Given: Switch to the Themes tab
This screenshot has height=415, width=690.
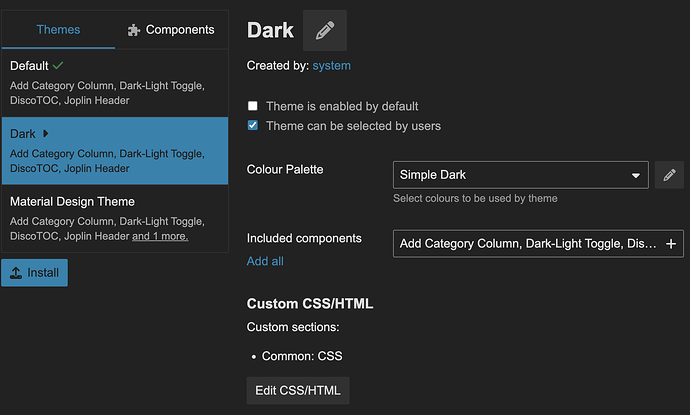Looking at the screenshot, I should pos(58,29).
